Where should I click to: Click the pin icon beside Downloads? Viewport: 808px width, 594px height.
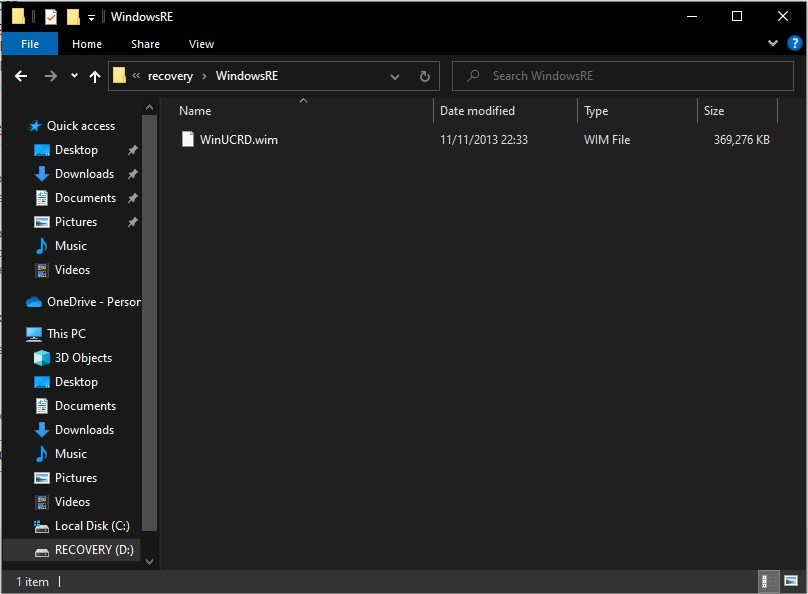(132, 174)
